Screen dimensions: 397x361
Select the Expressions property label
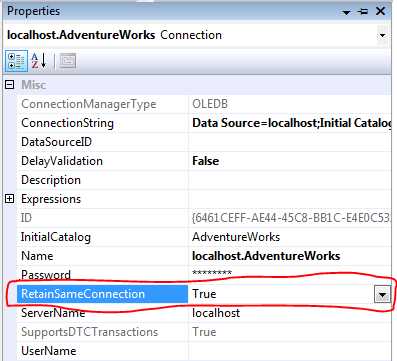[x=51, y=199]
